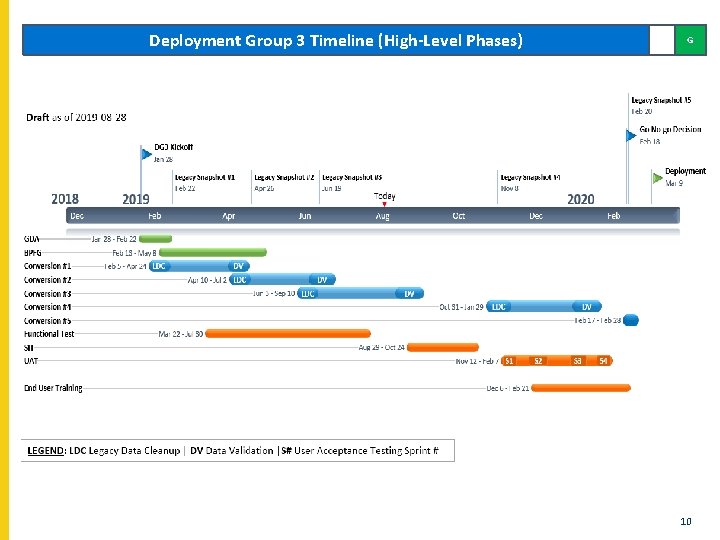Click the Conversion #1 row label
The height and width of the screenshot is (540, 720).
point(48,266)
